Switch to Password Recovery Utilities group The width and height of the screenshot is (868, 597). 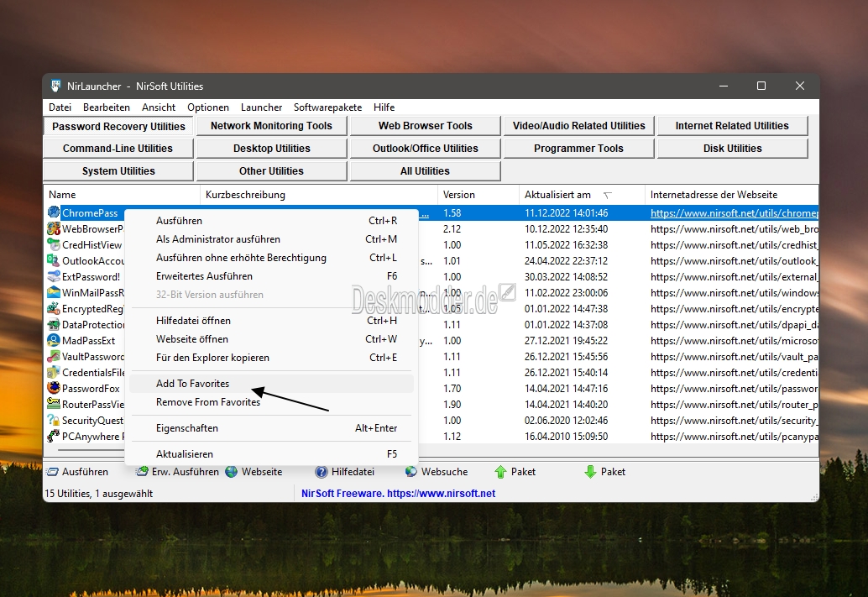[x=118, y=126]
